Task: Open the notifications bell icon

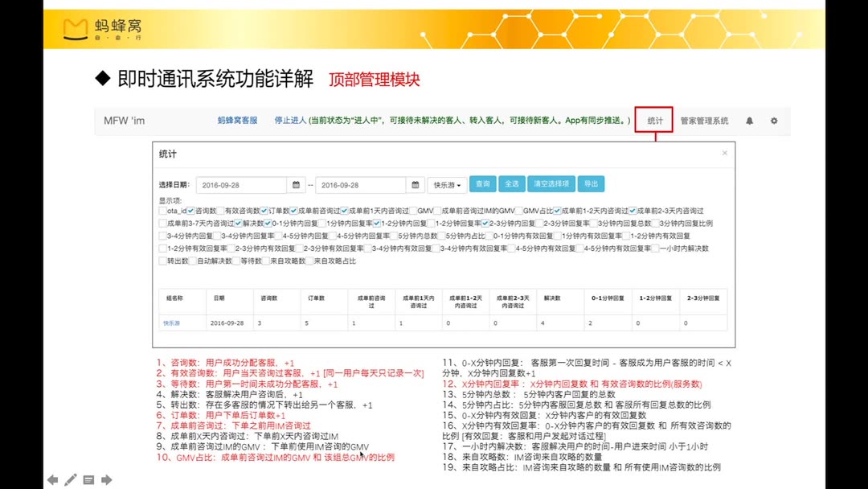Action: tap(748, 119)
